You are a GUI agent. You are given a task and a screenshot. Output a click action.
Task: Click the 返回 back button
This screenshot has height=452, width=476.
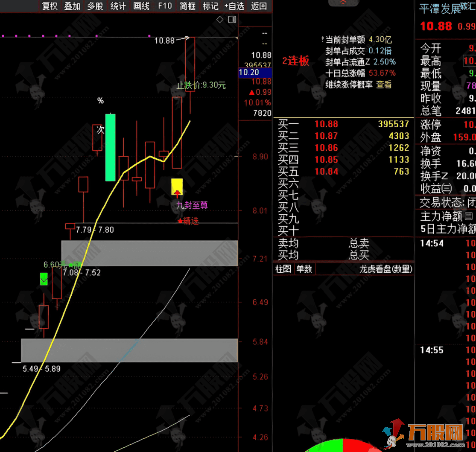(258, 6)
